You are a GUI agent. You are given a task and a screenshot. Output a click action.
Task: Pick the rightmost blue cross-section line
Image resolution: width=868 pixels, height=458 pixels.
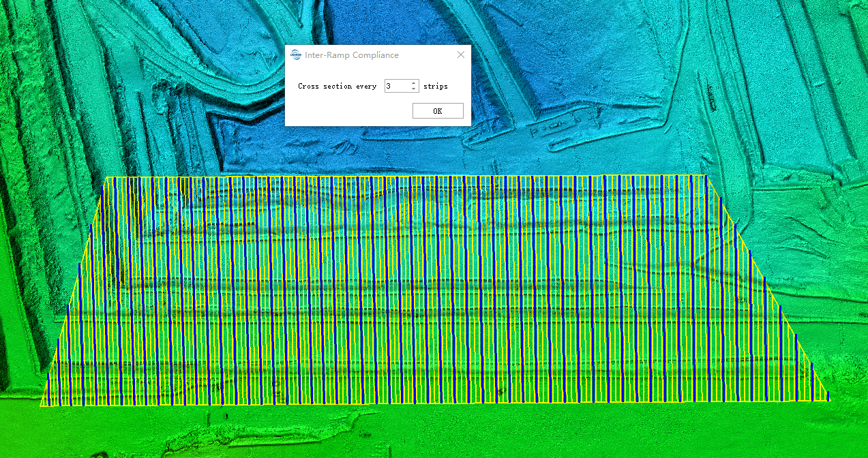[827, 395]
